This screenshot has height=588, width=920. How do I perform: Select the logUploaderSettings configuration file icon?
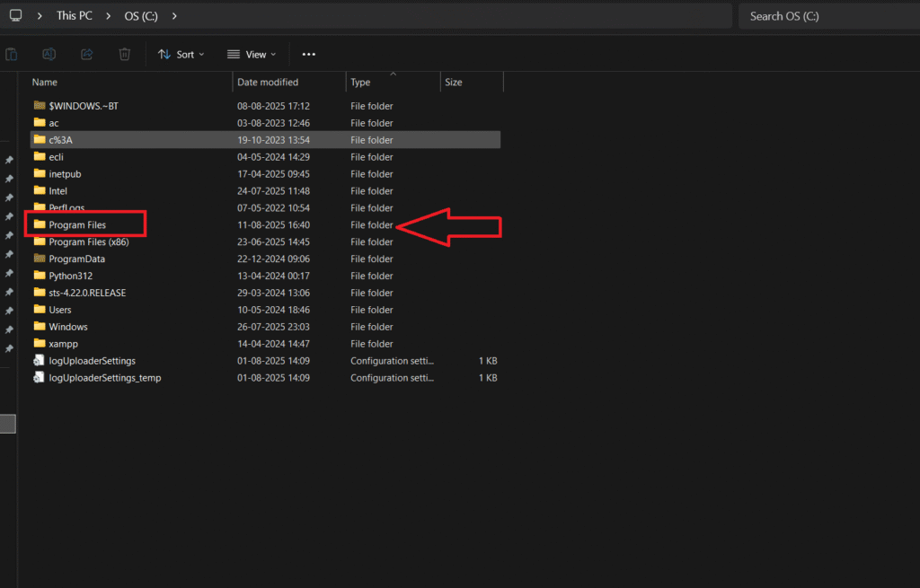pyautogui.click(x=40, y=361)
